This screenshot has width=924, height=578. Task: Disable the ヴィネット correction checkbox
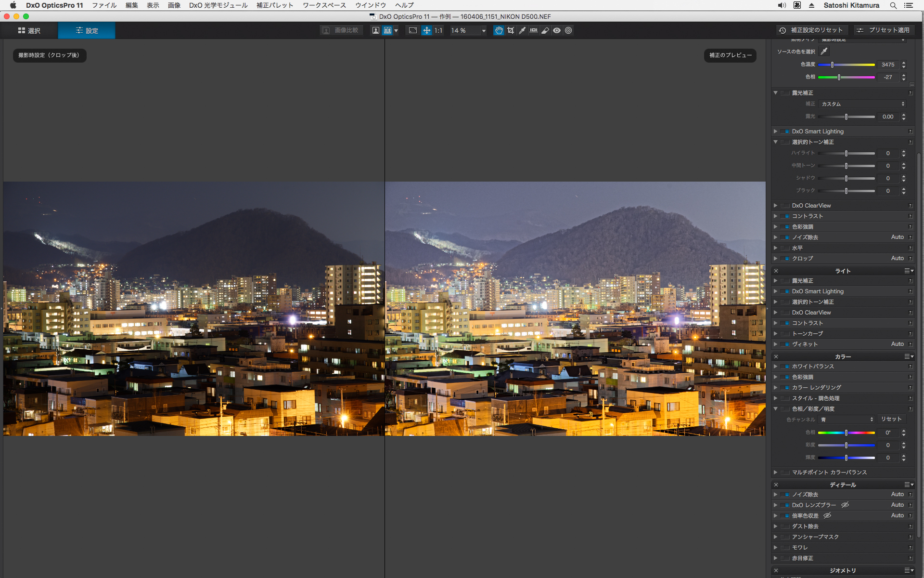786,344
